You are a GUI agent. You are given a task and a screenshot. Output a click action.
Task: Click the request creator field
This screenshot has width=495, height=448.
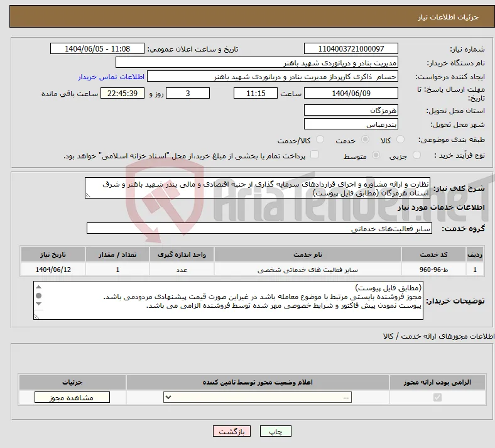tap(273, 77)
